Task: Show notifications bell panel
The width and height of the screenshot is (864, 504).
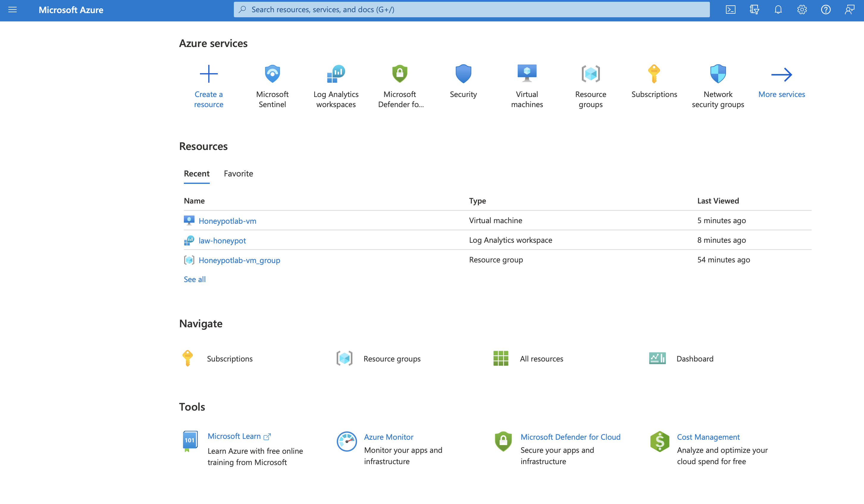Action: 778,10
